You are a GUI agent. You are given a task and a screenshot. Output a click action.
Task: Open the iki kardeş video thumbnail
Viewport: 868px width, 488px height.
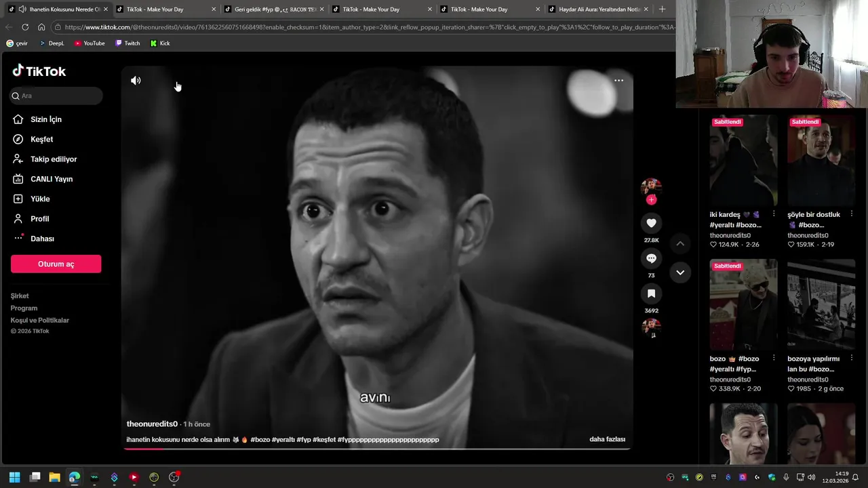pos(743,161)
